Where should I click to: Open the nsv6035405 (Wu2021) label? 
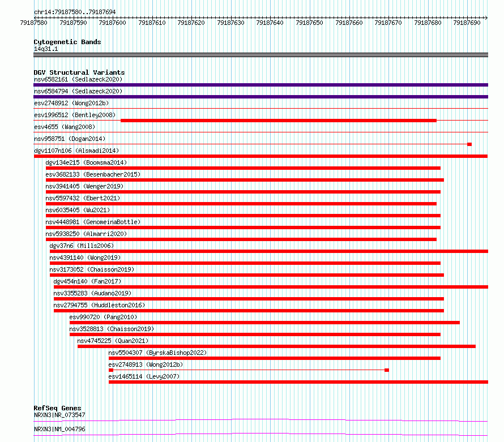[78, 210]
